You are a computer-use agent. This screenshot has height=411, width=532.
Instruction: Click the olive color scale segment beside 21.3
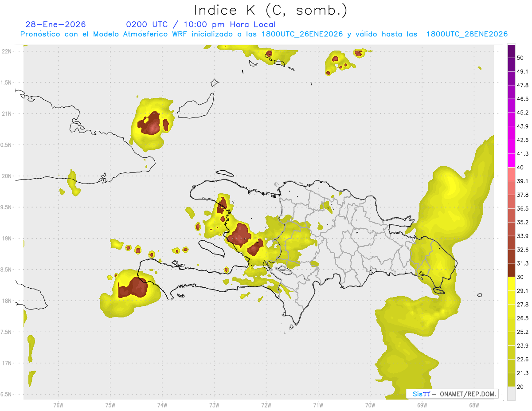tap(511, 380)
